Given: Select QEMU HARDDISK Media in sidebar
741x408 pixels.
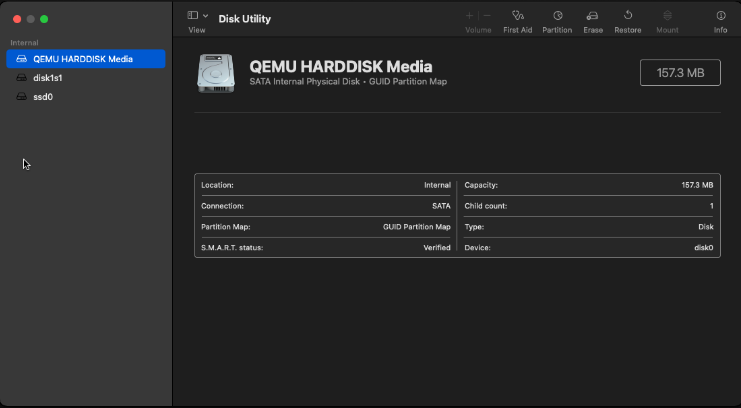Looking at the screenshot, I should tap(86, 59).
